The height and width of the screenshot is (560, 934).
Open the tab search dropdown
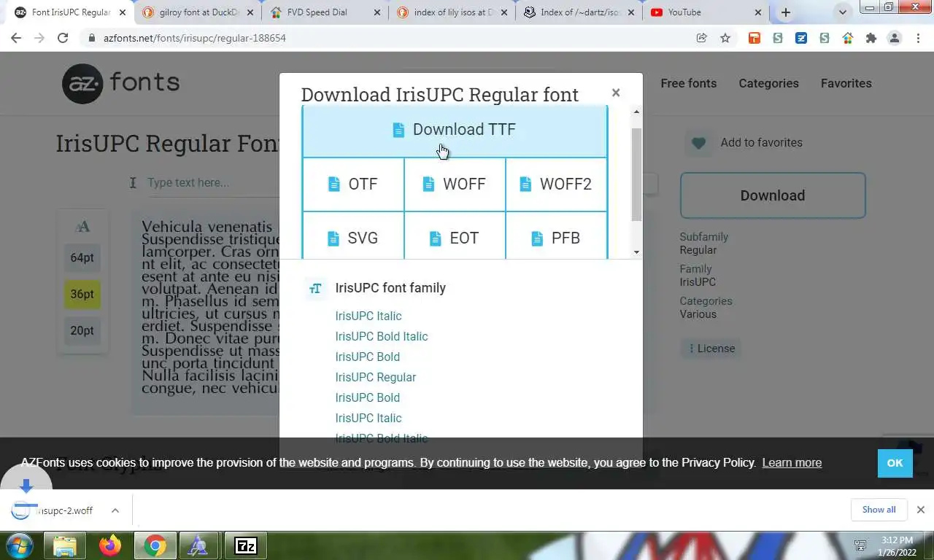(x=843, y=12)
